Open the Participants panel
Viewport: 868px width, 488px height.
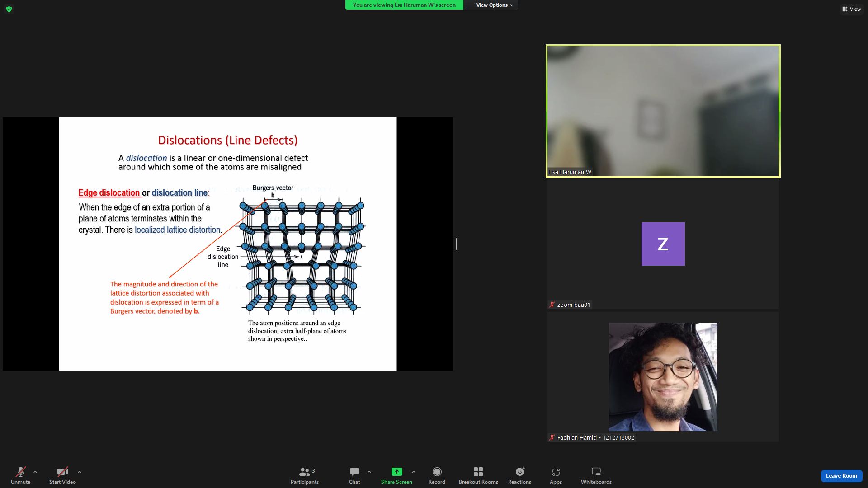point(305,475)
